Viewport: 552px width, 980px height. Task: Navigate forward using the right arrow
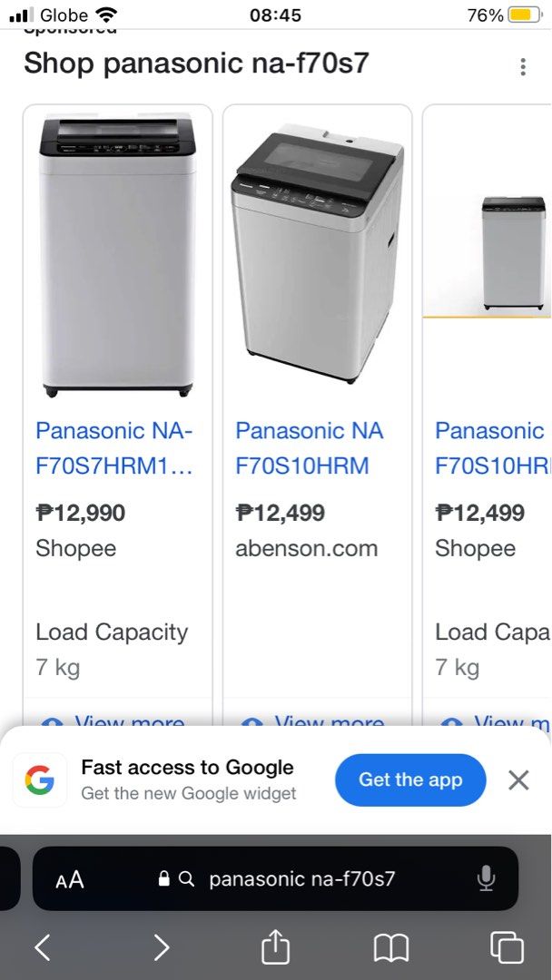(160, 946)
